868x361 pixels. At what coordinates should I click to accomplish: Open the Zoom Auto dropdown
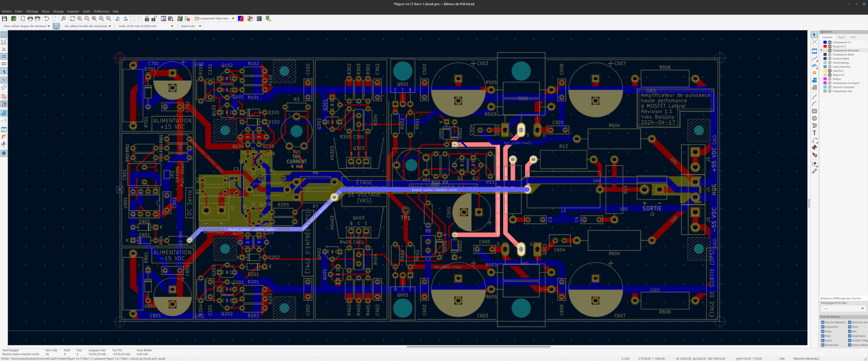191,26
